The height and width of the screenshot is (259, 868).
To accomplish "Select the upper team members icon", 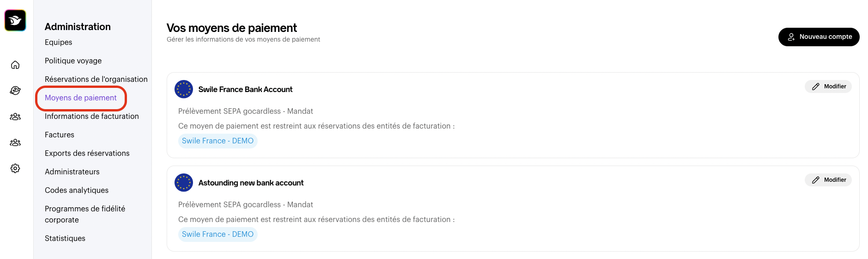I will [x=15, y=117].
